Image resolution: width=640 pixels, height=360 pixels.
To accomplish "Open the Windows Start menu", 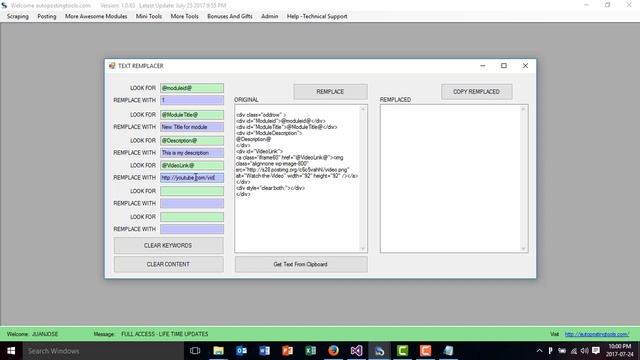I will (11, 351).
